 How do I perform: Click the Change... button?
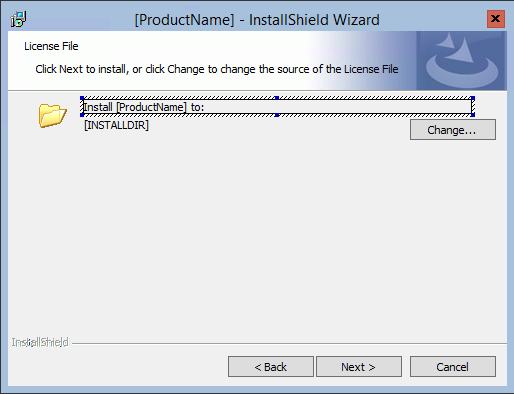click(453, 130)
